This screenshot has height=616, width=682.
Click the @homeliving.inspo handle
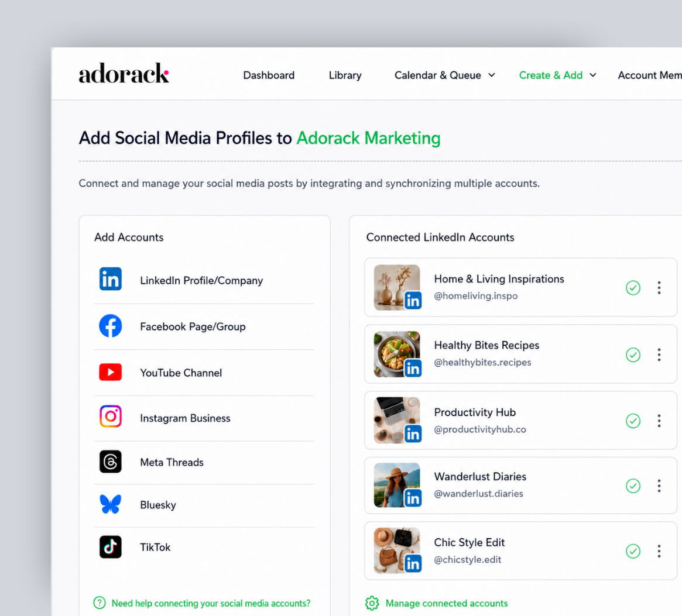[476, 295]
